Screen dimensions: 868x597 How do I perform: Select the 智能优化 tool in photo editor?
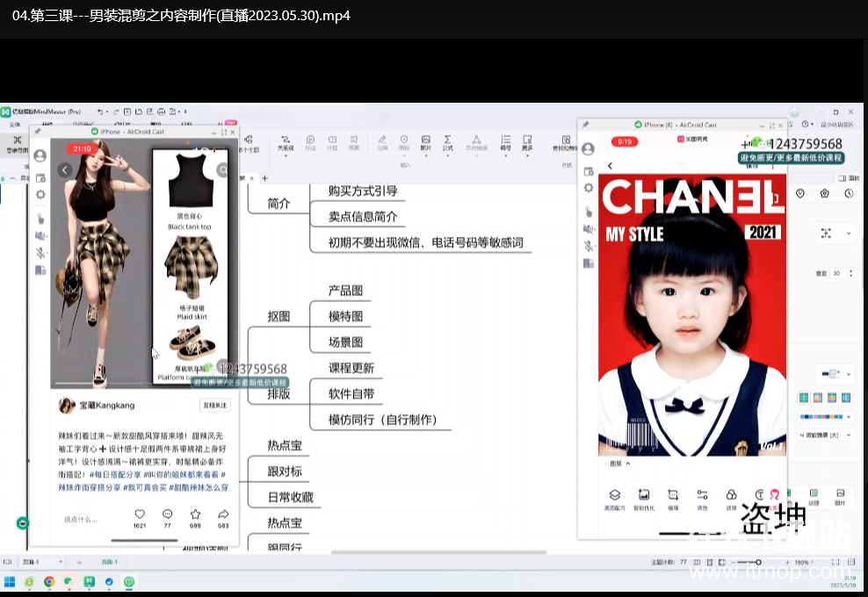click(644, 495)
